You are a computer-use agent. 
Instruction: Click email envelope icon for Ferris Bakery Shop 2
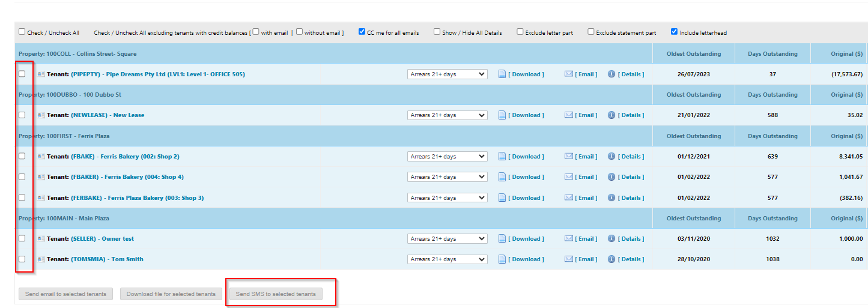coord(569,157)
